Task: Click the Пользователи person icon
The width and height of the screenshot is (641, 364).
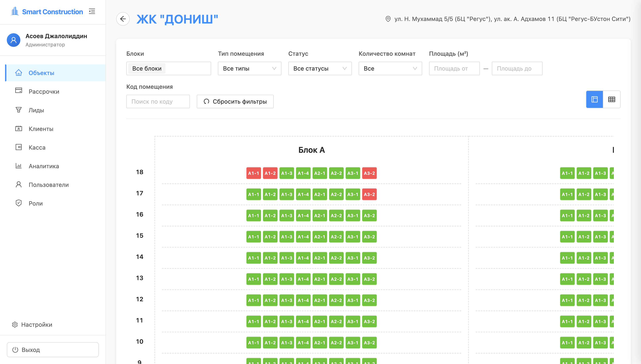Action: [18, 185]
